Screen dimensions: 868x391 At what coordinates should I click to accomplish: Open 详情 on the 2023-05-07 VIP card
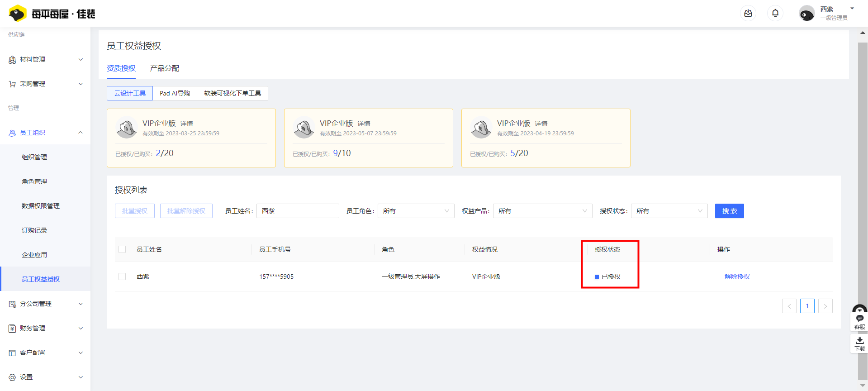coord(364,124)
